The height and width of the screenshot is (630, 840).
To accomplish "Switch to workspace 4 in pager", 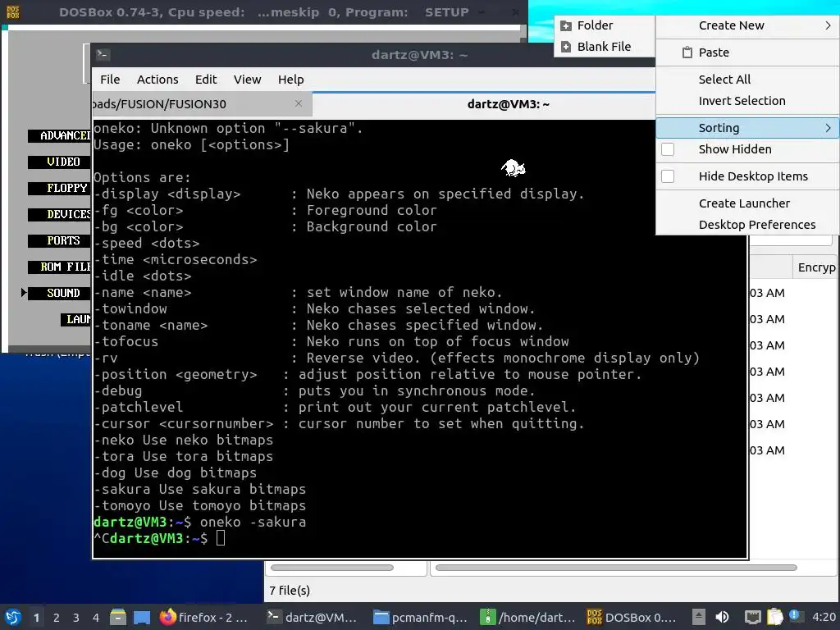I will pos(96,617).
